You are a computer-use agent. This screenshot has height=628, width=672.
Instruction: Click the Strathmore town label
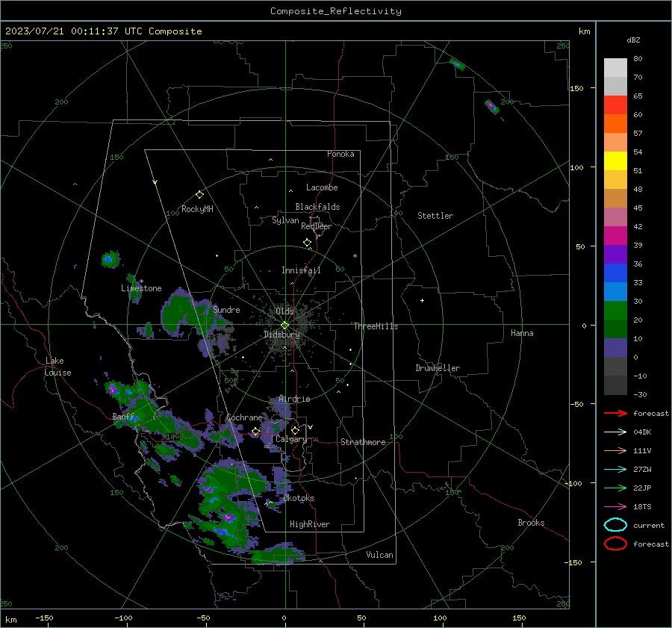point(363,442)
